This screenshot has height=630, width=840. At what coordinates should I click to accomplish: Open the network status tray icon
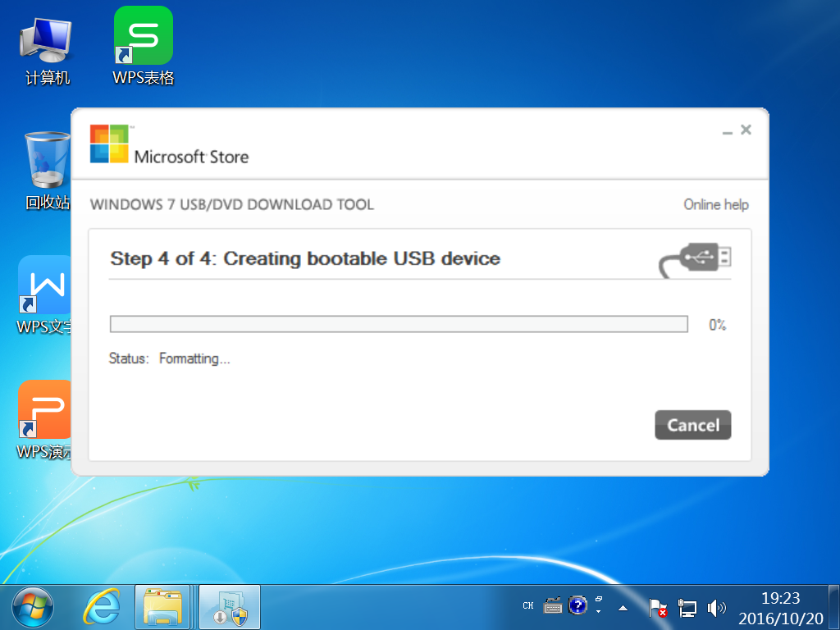(687, 608)
